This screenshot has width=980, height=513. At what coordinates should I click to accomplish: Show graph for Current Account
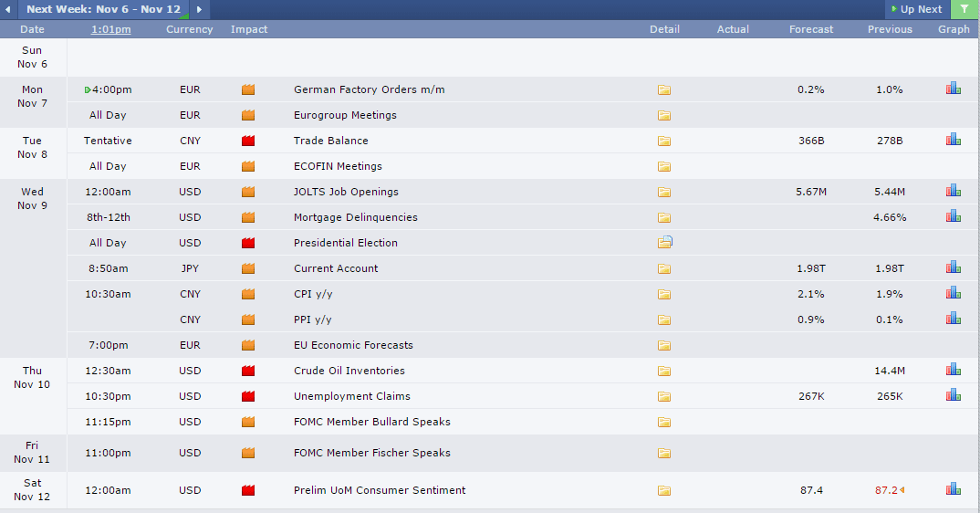(x=954, y=267)
